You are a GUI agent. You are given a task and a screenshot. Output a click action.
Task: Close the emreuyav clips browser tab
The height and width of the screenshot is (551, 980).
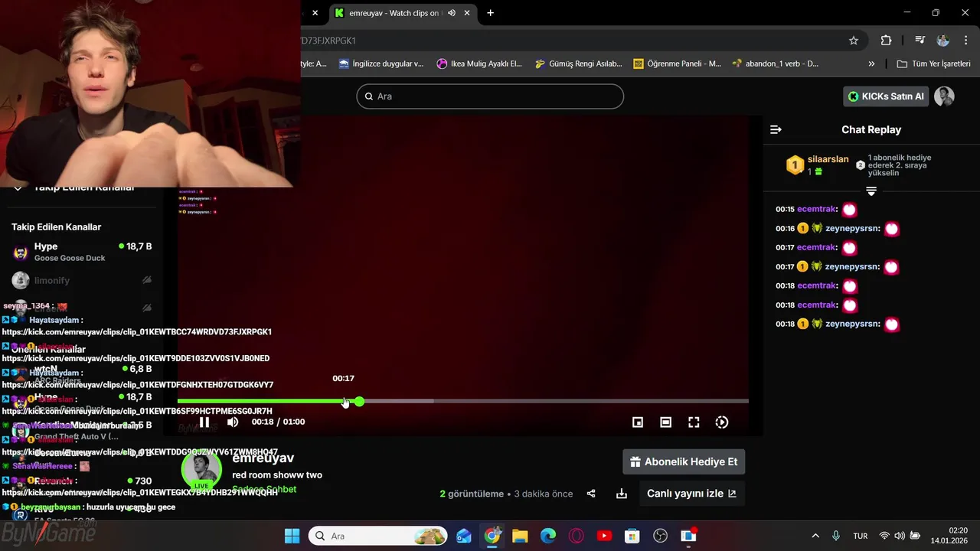point(467,13)
